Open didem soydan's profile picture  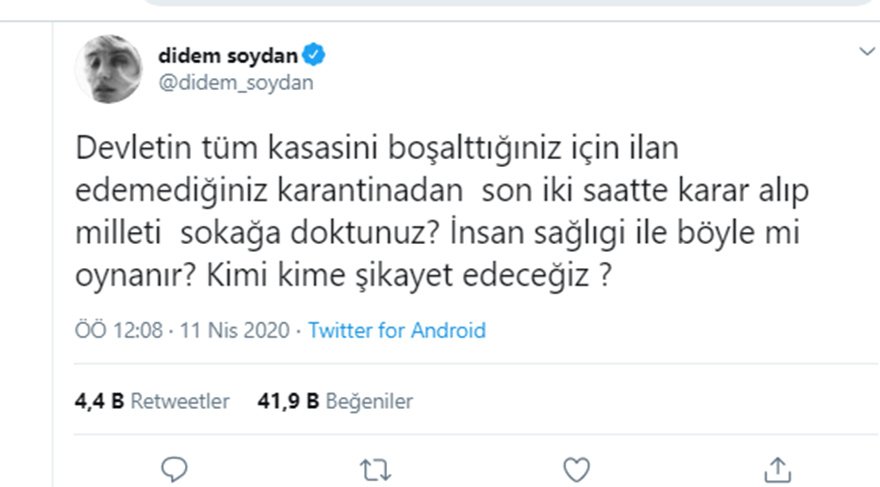click(110, 69)
